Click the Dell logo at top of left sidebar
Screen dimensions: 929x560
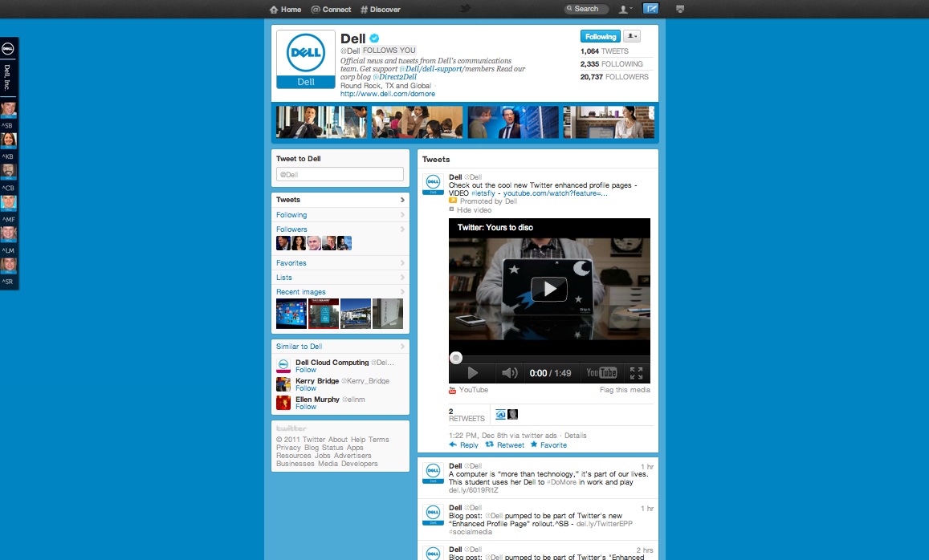(x=8, y=49)
